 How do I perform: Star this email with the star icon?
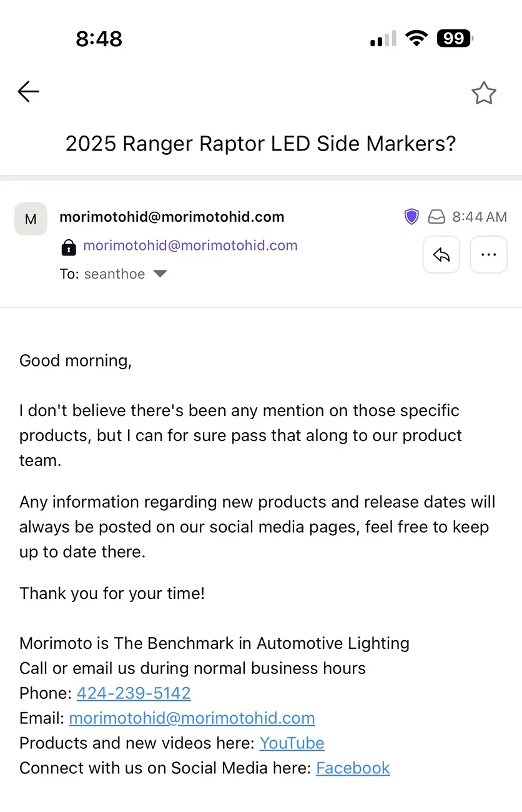coord(483,93)
